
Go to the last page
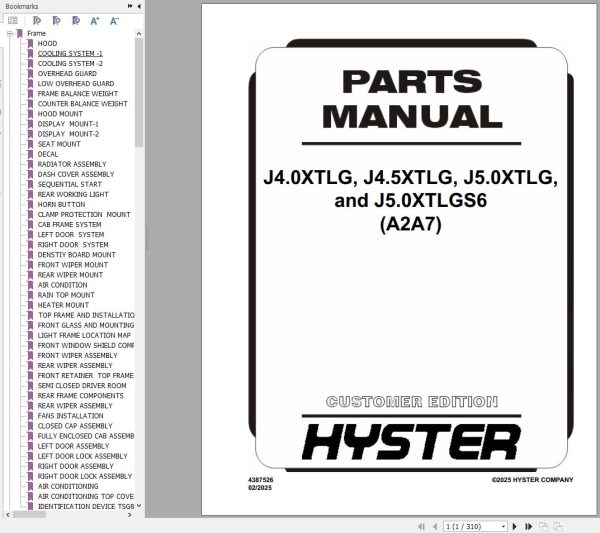[528, 526]
